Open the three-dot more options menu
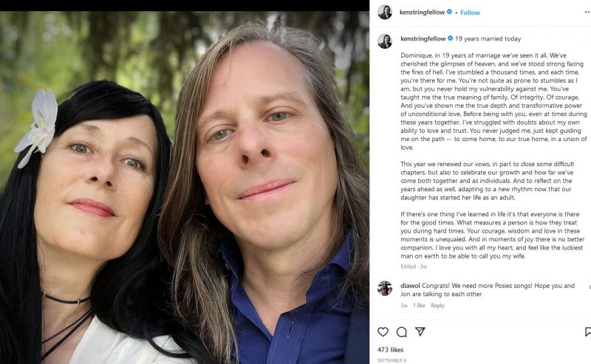Viewport: 591px width, 364px height. pos(587,13)
